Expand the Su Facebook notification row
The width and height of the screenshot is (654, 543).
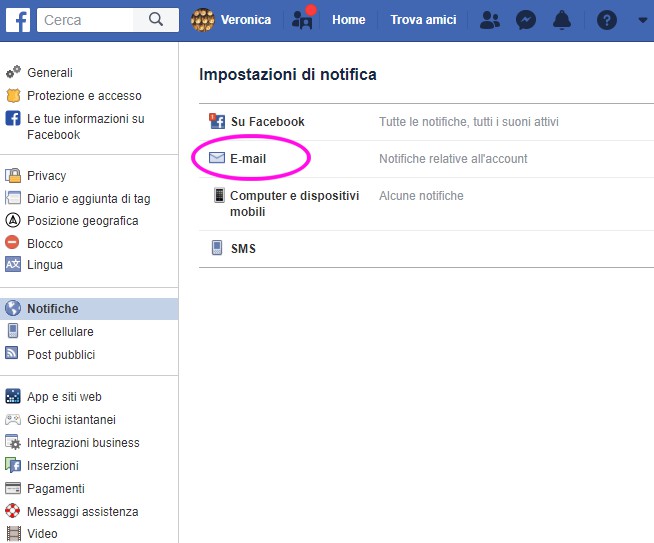pyautogui.click(x=426, y=122)
